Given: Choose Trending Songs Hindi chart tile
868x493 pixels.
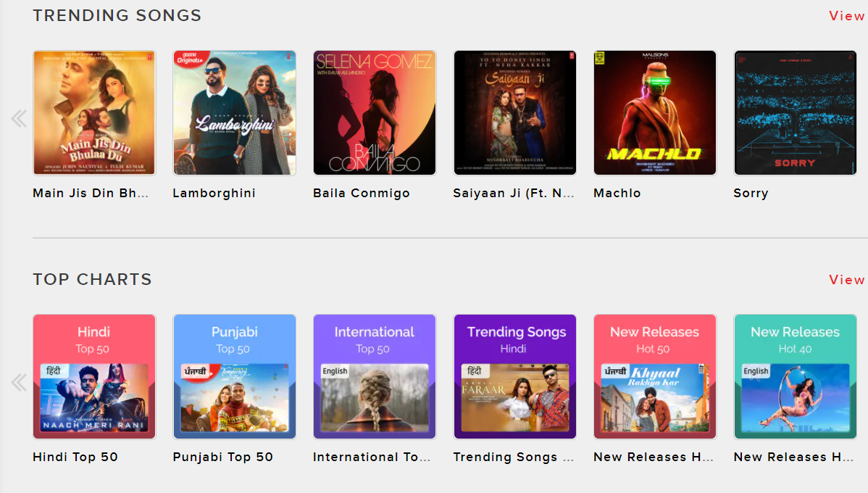Looking at the screenshot, I should (x=514, y=377).
